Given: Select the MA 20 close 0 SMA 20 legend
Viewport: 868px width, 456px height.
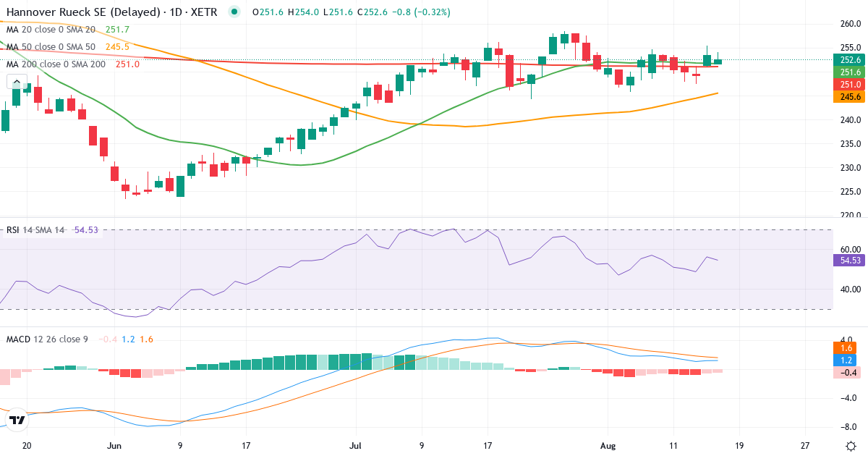Looking at the screenshot, I should tap(51, 30).
